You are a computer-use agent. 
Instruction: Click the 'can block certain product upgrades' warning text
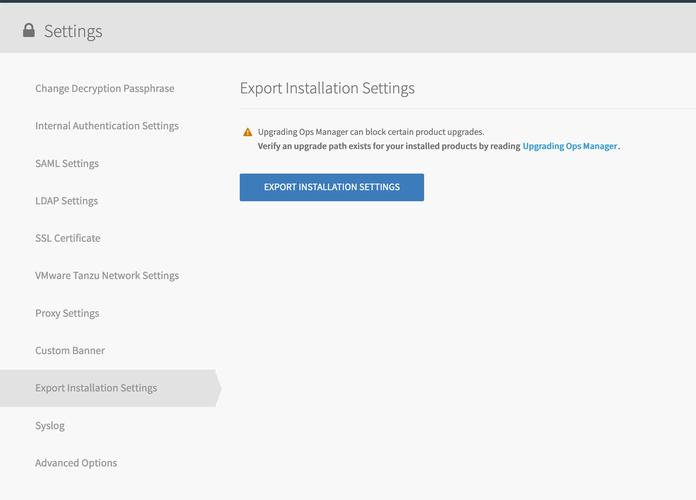coord(370,132)
